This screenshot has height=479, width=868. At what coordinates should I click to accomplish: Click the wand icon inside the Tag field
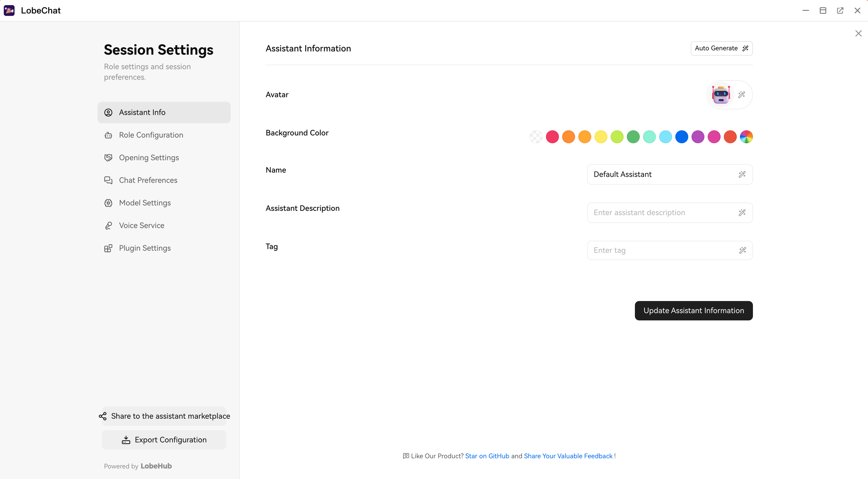click(x=742, y=250)
